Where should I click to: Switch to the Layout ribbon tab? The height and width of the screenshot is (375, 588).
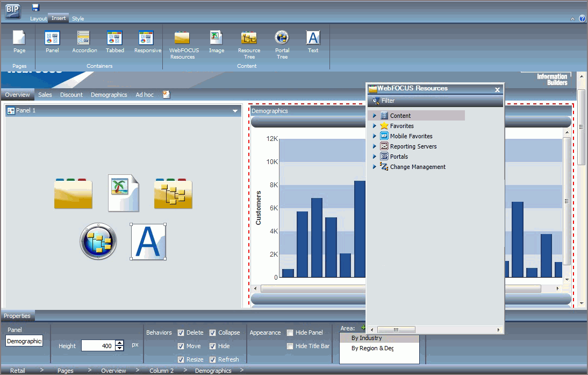coord(38,18)
